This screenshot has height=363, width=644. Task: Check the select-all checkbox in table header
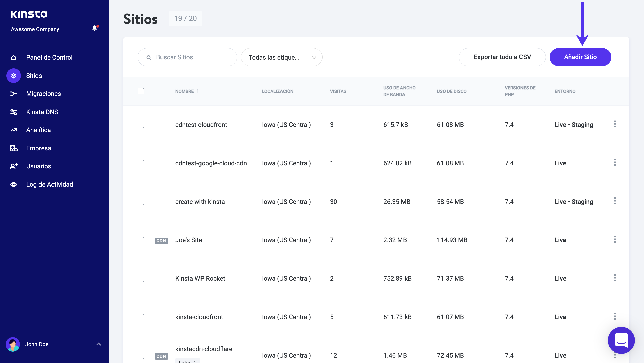[141, 91]
